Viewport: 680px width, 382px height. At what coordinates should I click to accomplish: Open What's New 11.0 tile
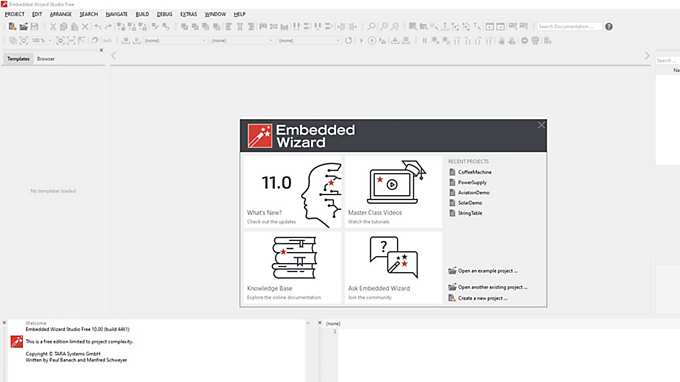[x=293, y=191]
